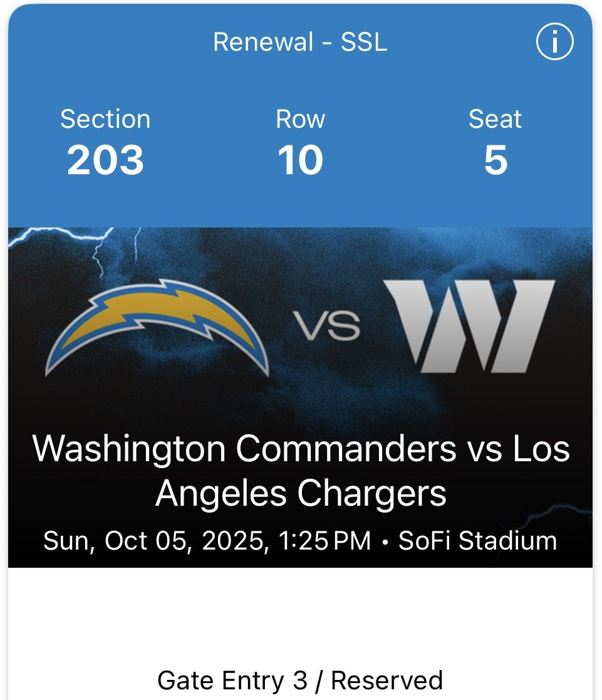Tap the Chargers lightning bolt logo

pos(157,328)
